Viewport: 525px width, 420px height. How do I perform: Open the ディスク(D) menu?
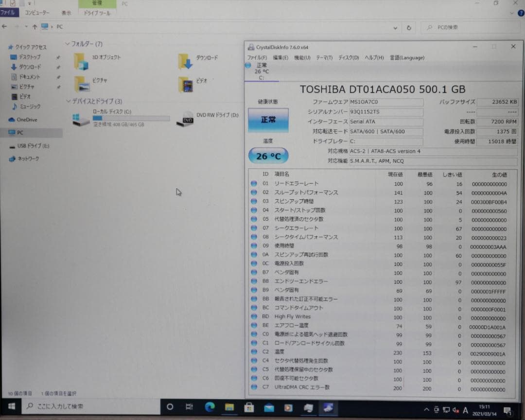(x=348, y=58)
